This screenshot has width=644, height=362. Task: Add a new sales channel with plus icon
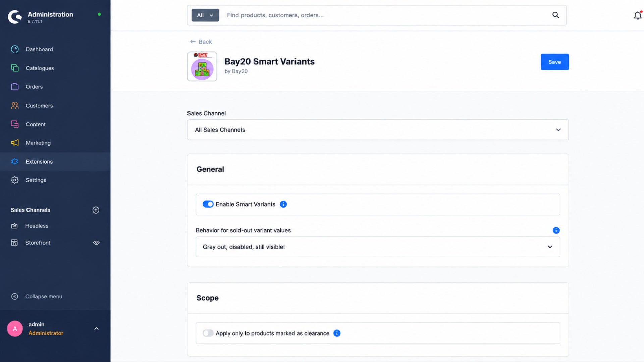tap(96, 210)
